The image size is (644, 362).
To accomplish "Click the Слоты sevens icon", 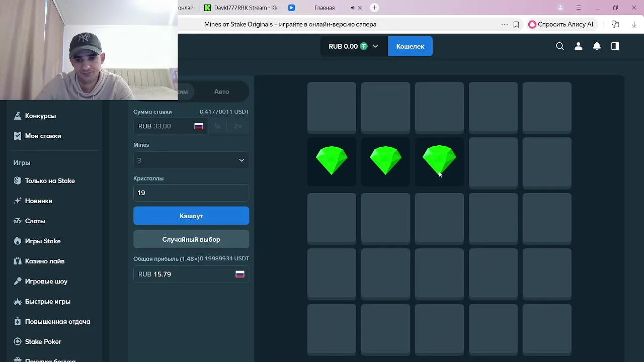I will coord(18,221).
